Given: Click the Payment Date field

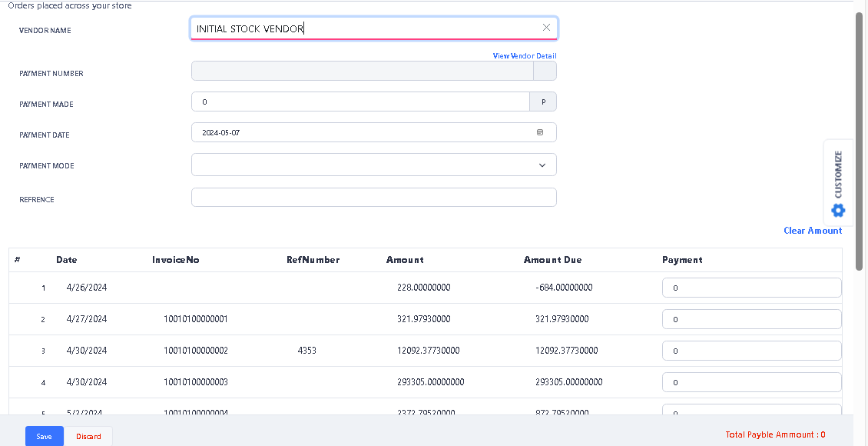Looking at the screenshot, I should 361,132.
